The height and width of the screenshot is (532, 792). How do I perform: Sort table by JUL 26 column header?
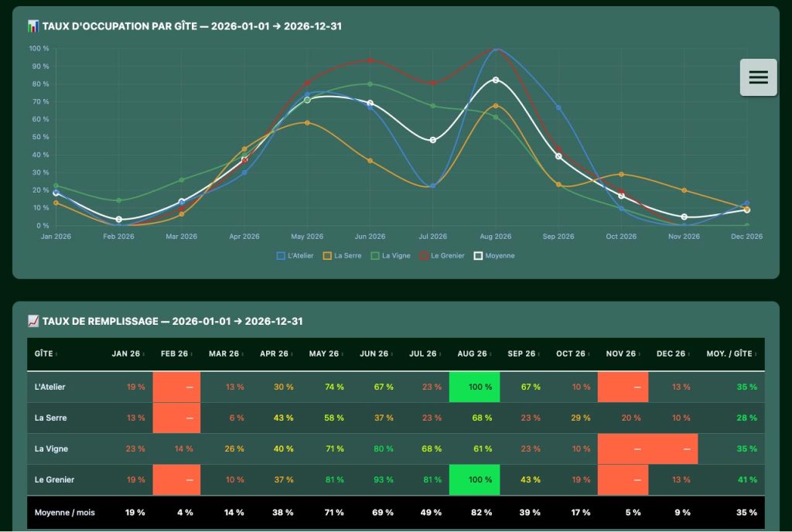[x=425, y=354]
